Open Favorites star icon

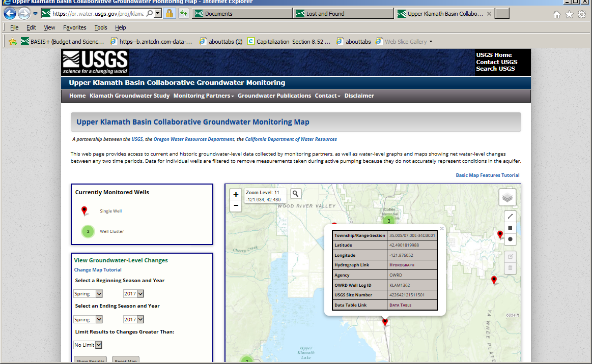(569, 14)
